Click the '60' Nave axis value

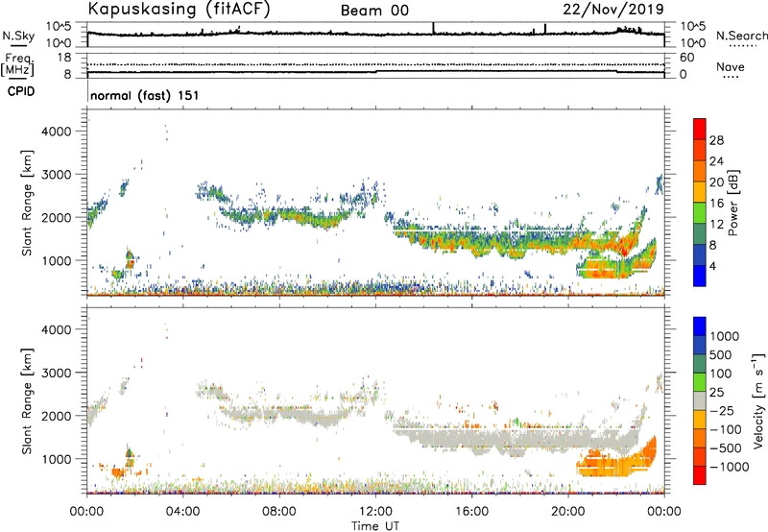687,58
